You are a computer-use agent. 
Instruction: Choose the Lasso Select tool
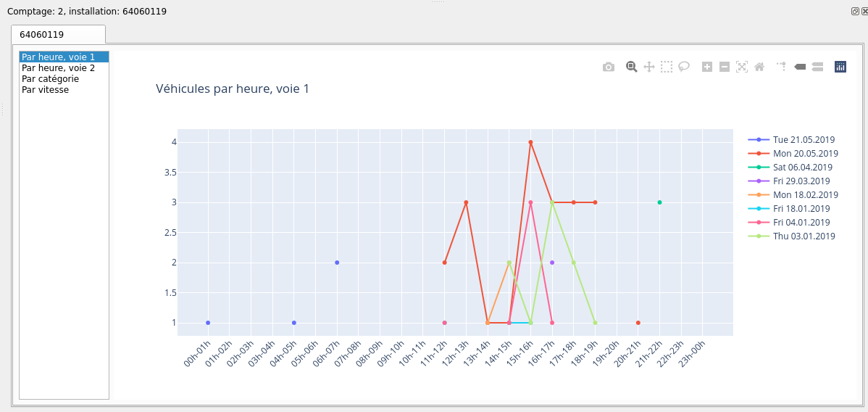684,67
